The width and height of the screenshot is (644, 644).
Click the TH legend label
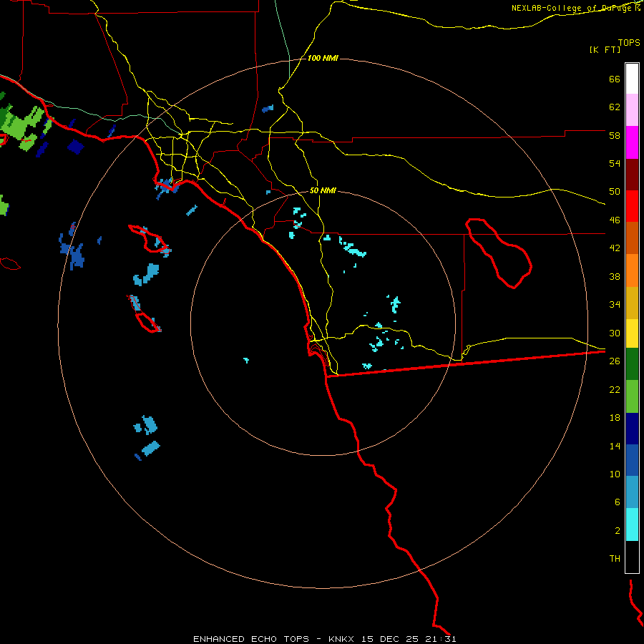[615, 559]
